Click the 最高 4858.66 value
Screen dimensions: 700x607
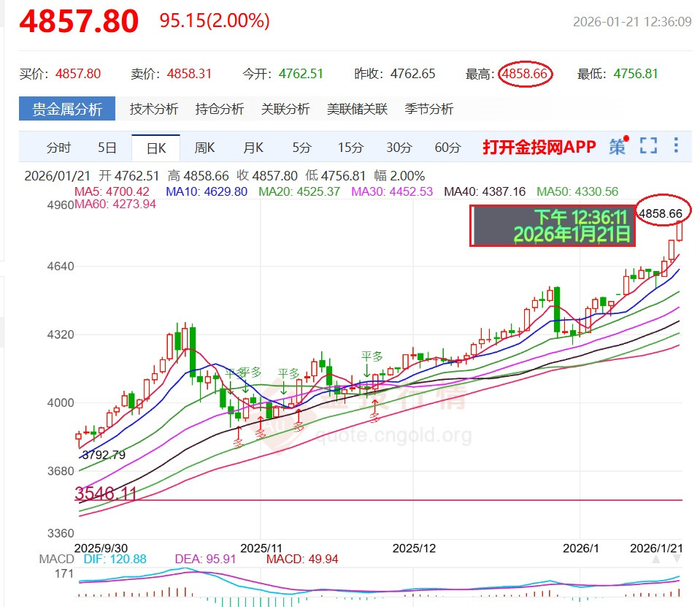(525, 74)
